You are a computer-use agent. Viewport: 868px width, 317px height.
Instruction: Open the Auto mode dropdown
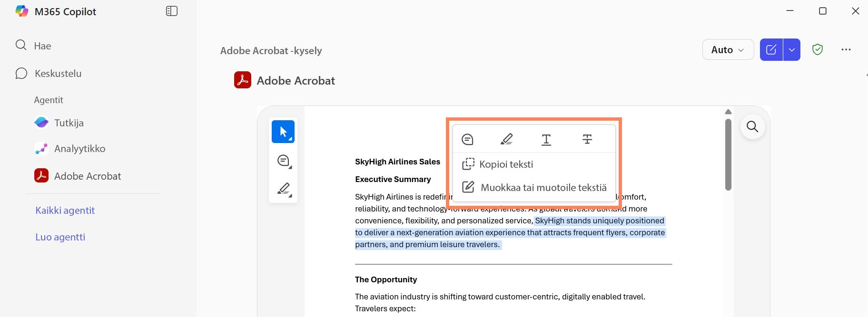click(x=728, y=49)
